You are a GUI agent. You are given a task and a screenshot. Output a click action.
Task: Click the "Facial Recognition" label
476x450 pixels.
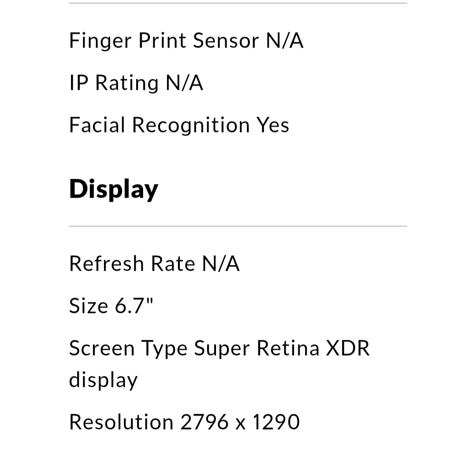tap(160, 125)
